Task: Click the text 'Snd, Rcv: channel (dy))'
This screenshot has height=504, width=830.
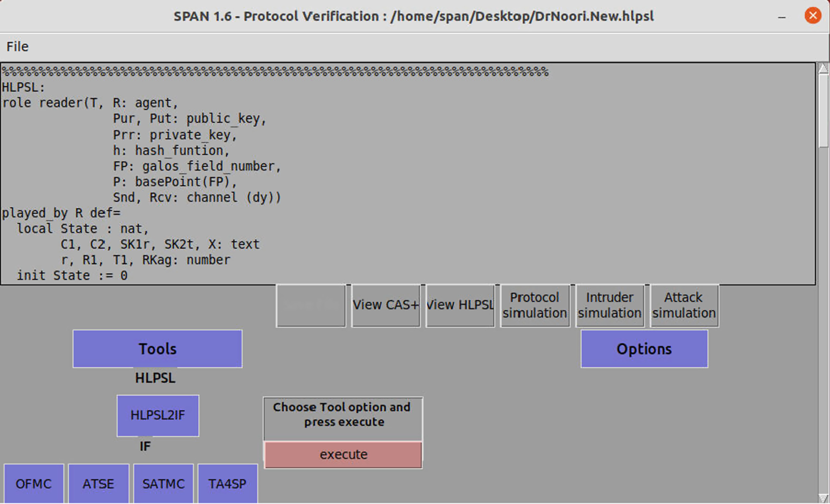Action: click(x=197, y=197)
